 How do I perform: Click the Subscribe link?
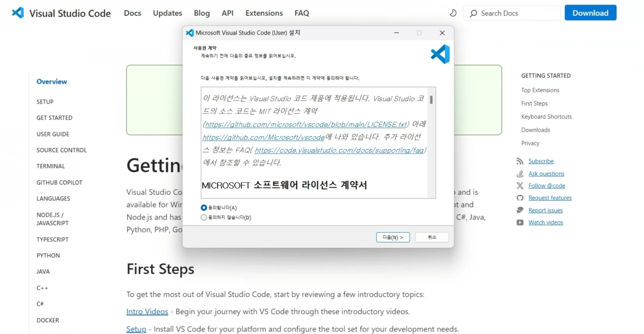(541, 161)
